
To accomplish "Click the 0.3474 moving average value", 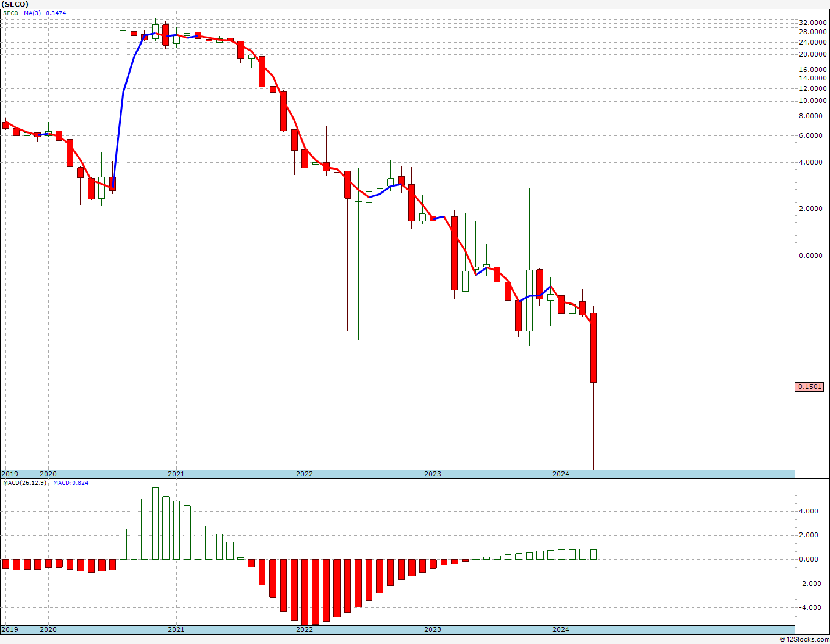I will (x=56, y=13).
